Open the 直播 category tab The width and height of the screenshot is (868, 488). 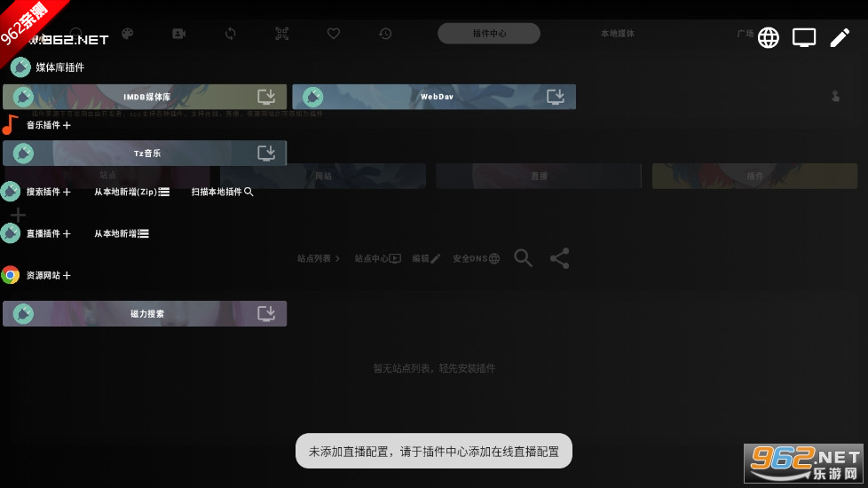(539, 176)
